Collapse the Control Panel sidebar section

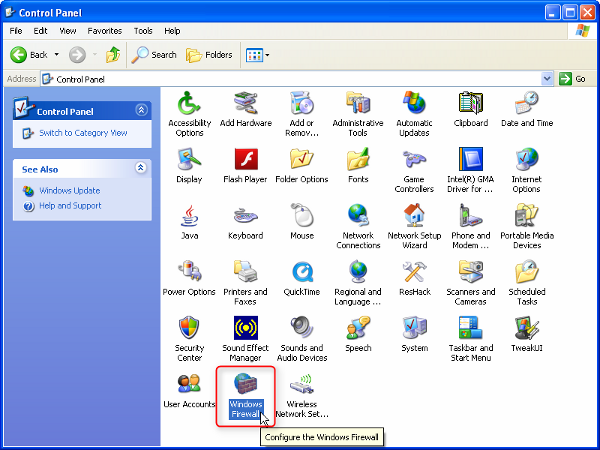[x=141, y=111]
